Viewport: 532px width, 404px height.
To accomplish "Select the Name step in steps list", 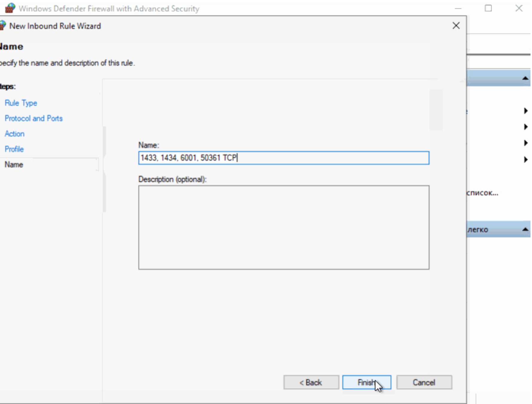I will [x=14, y=164].
